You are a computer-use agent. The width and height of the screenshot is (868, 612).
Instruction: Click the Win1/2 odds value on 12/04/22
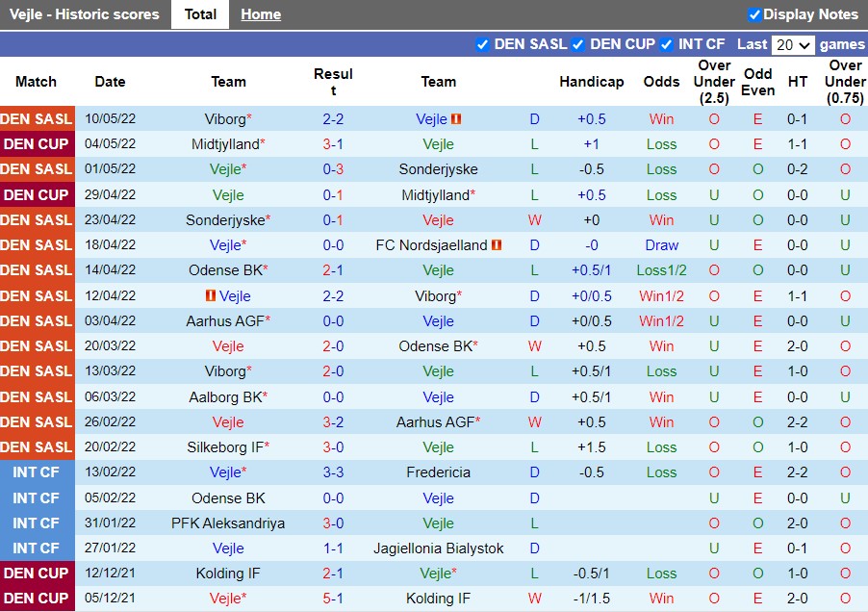(661, 296)
